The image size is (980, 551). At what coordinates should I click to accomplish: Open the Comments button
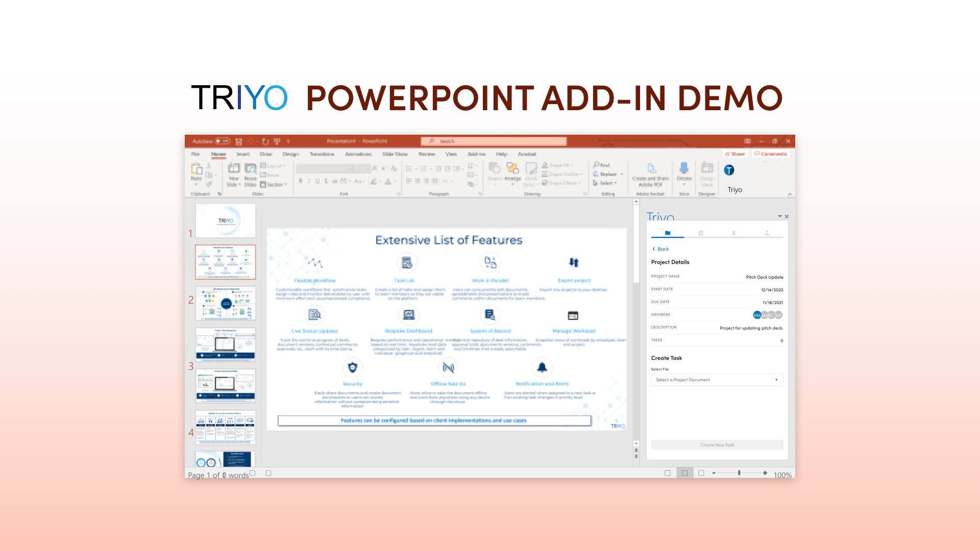click(x=771, y=154)
